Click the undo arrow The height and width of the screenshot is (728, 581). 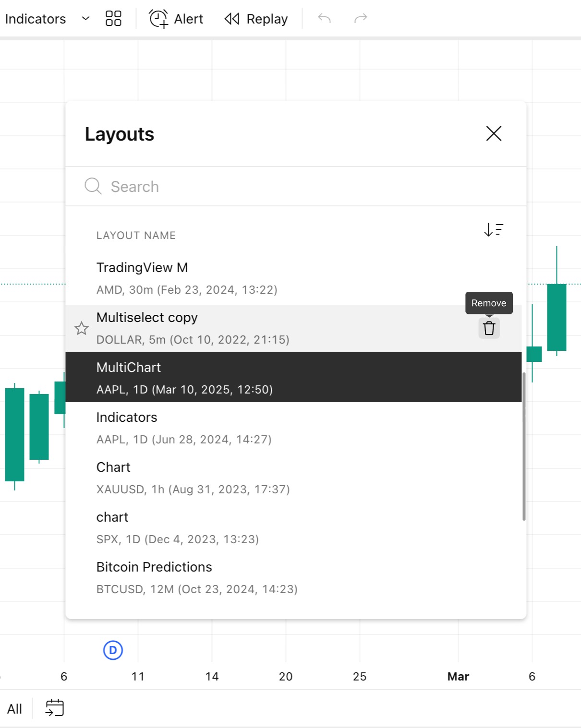[x=325, y=19]
